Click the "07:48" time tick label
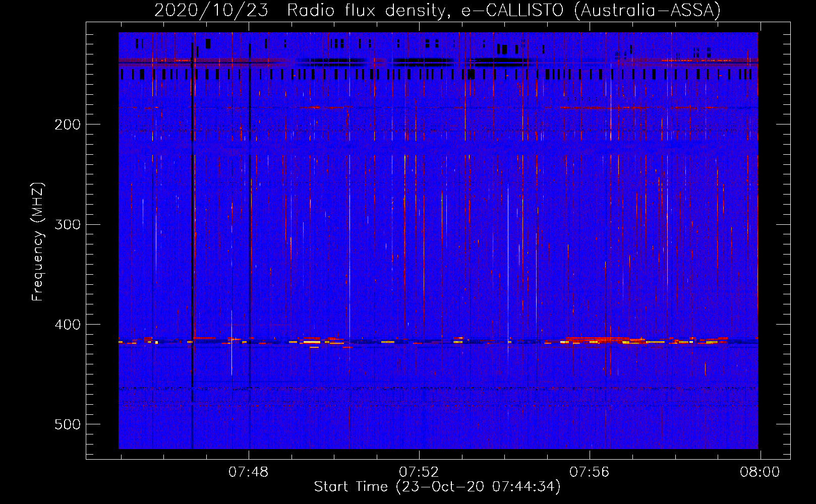 coord(249,472)
